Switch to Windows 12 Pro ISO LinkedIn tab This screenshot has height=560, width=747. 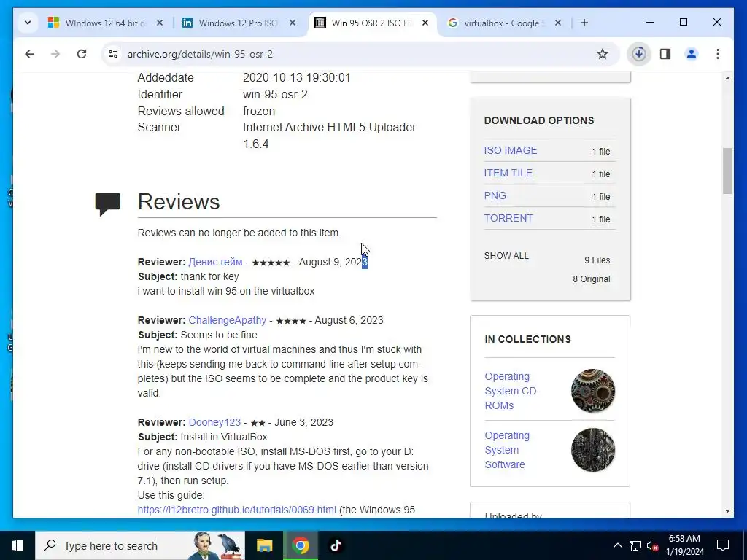pyautogui.click(x=238, y=23)
